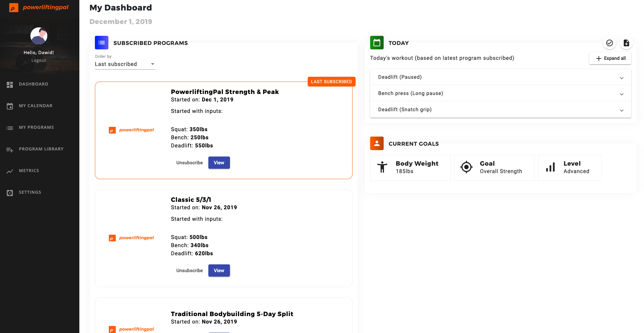Click the Overall Strength goal text

click(x=501, y=171)
